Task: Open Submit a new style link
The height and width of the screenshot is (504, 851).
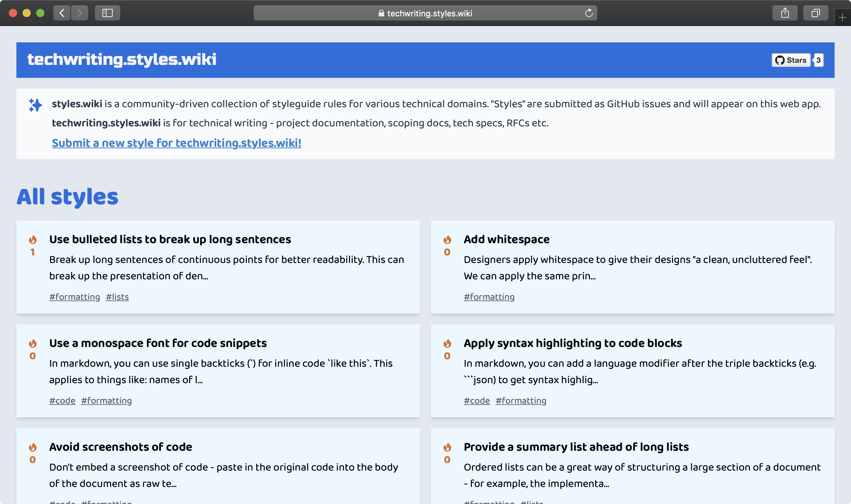Action: point(176,143)
